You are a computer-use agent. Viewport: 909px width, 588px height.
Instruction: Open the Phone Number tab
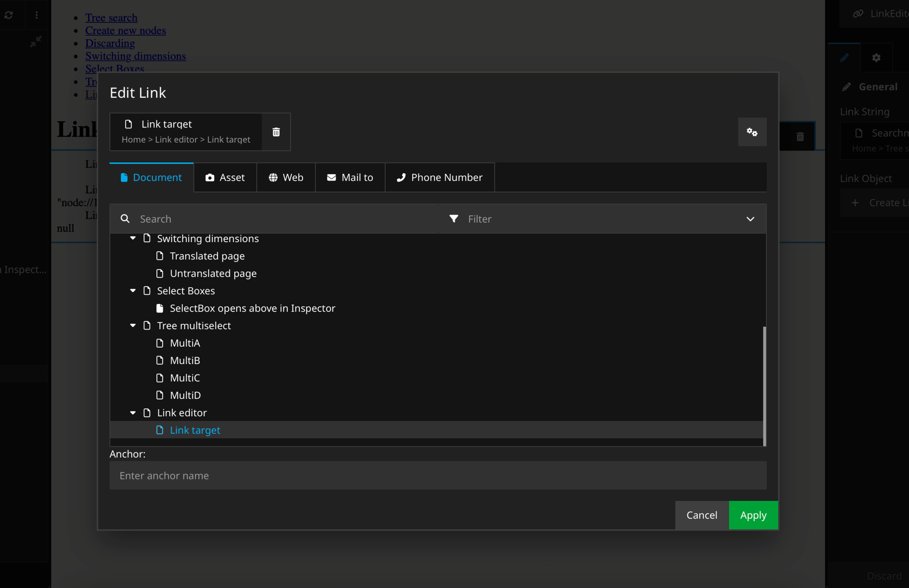pos(440,177)
